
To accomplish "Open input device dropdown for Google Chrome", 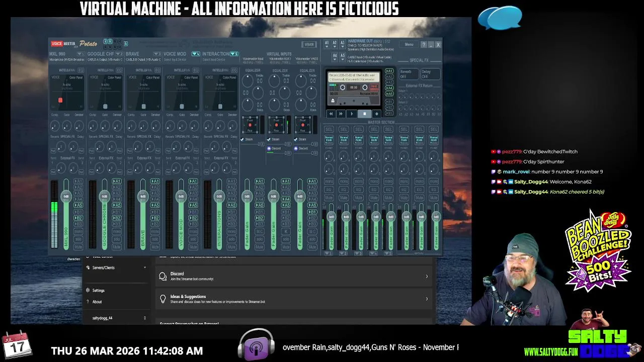I will coord(119,54).
